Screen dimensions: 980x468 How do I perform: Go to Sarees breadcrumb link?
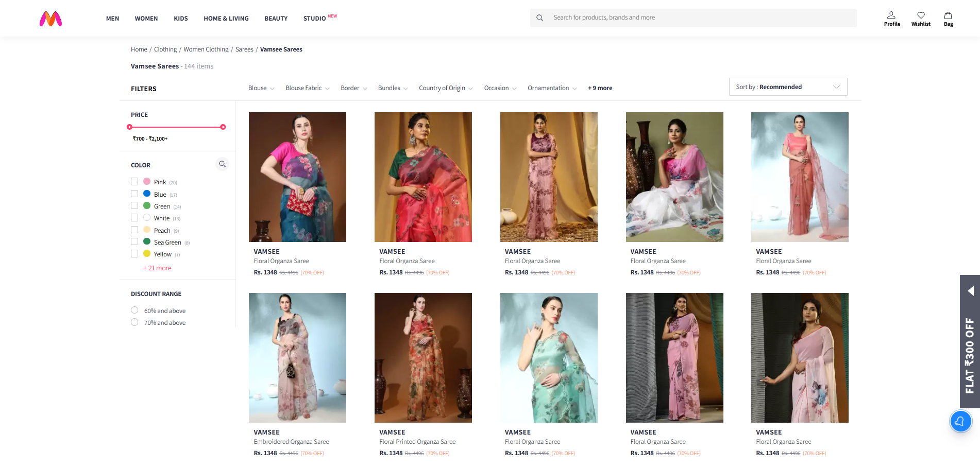tap(244, 49)
